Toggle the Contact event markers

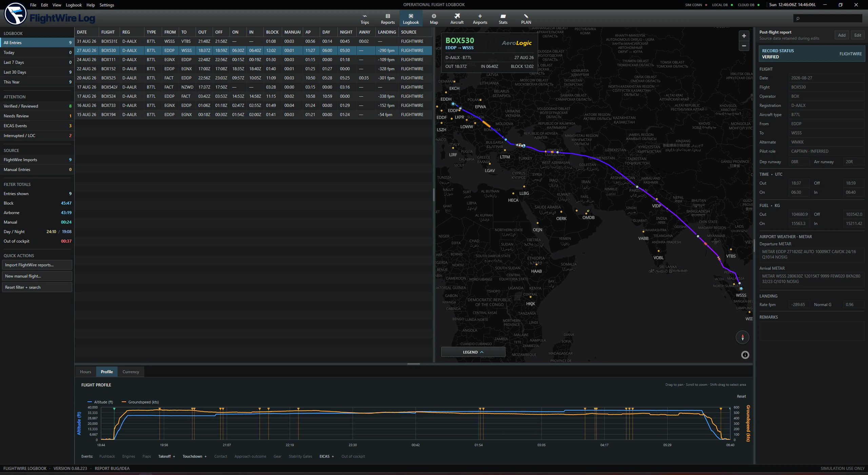coord(220,456)
